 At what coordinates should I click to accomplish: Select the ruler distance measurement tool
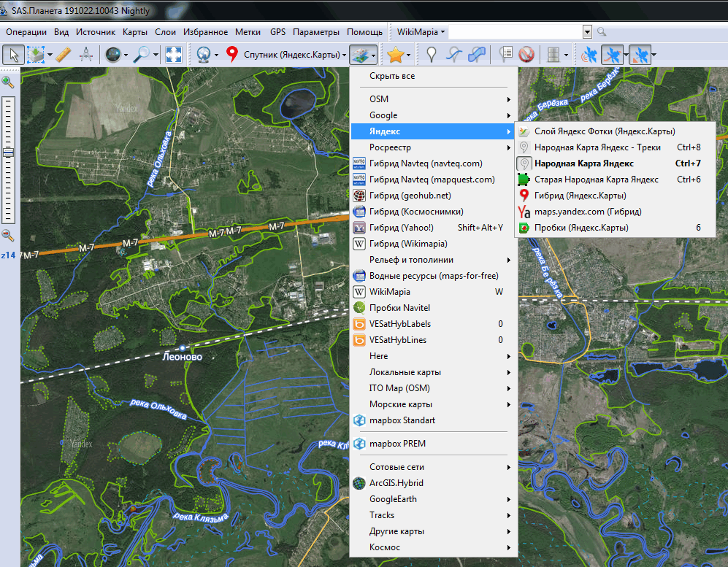click(x=64, y=55)
